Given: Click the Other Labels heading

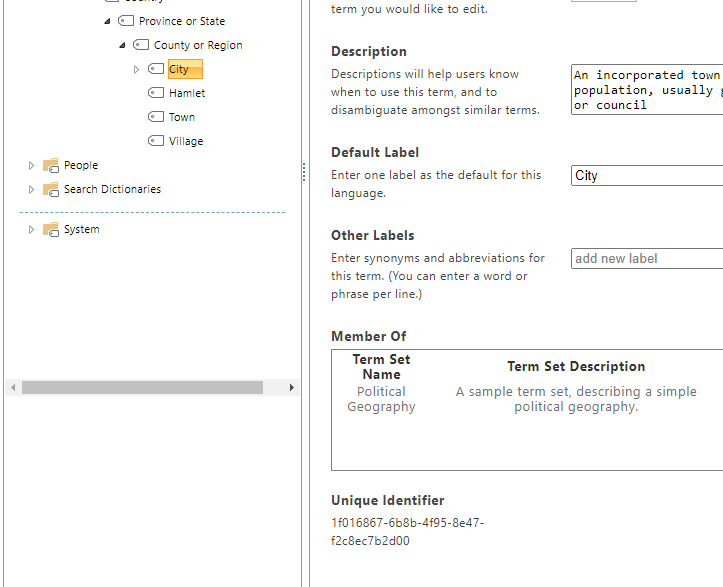Looking at the screenshot, I should (373, 236).
